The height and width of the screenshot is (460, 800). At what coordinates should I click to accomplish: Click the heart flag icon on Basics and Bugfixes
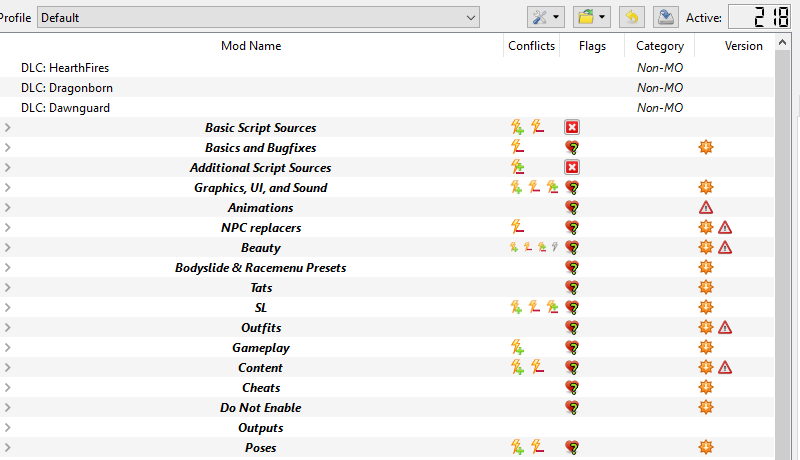pos(572,148)
